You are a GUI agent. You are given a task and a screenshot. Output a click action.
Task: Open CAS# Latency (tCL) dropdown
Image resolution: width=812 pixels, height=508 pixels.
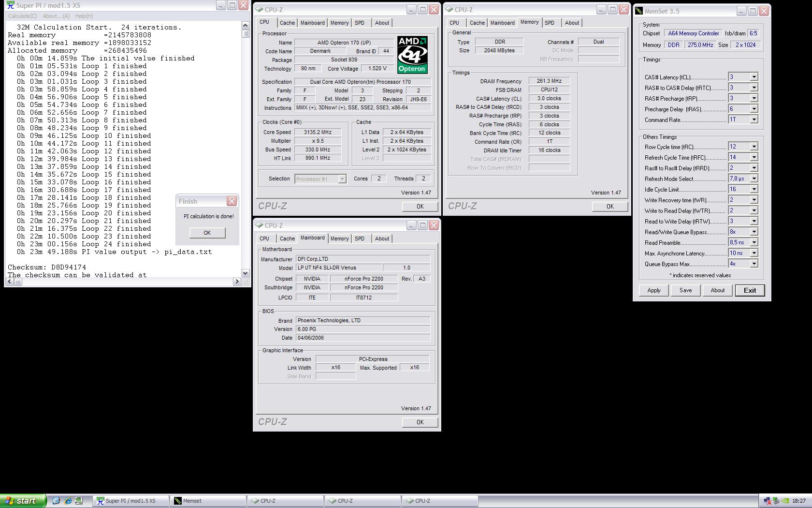point(754,77)
